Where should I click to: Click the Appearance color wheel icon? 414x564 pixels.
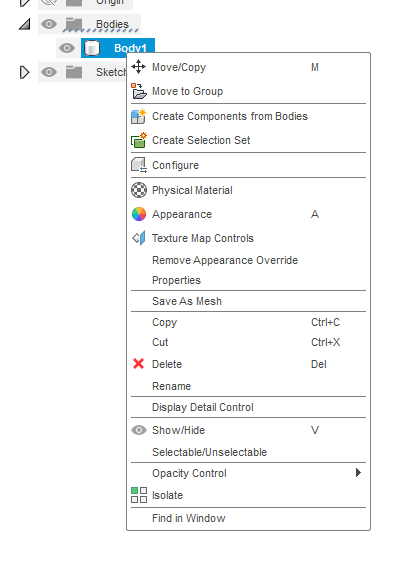click(x=139, y=214)
